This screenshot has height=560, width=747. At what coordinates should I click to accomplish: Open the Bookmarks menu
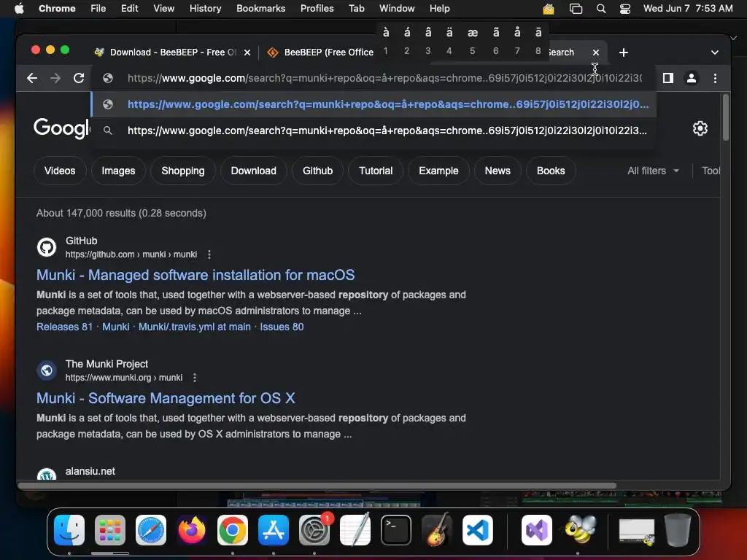[260, 8]
